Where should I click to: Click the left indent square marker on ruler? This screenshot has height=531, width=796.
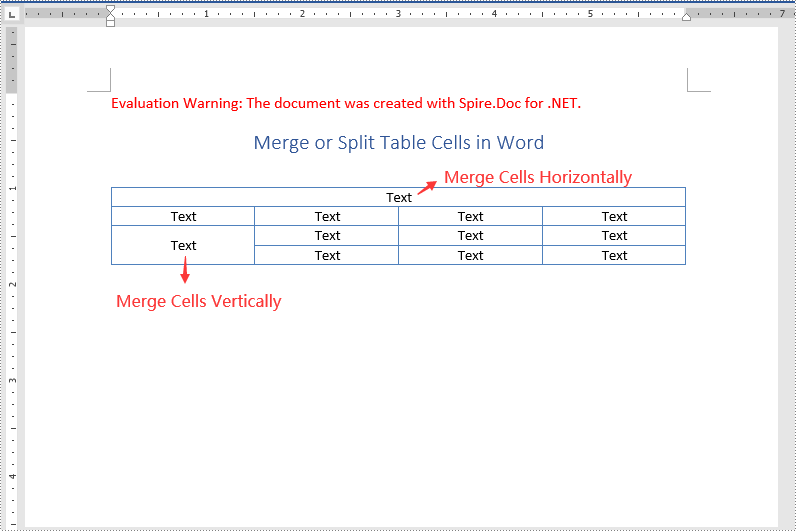point(110,23)
